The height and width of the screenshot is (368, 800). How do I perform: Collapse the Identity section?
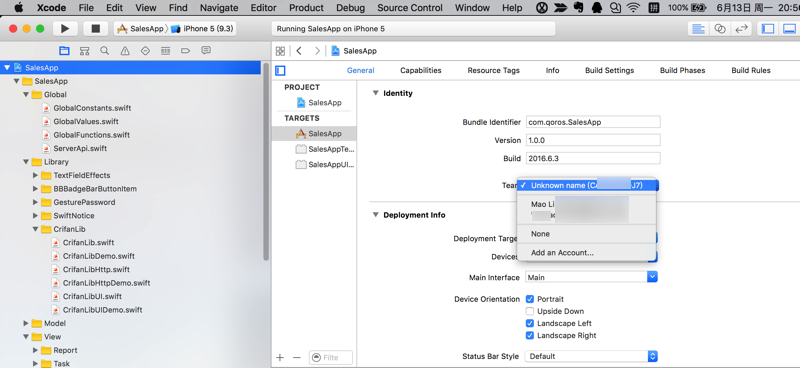pyautogui.click(x=376, y=93)
